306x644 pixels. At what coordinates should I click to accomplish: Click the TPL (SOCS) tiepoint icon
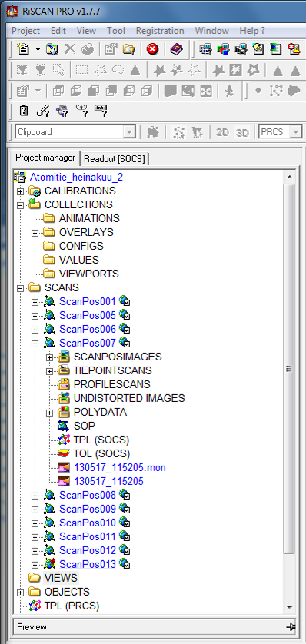point(63,440)
